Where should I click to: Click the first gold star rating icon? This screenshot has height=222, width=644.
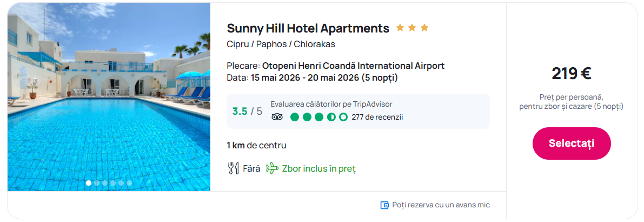click(400, 28)
